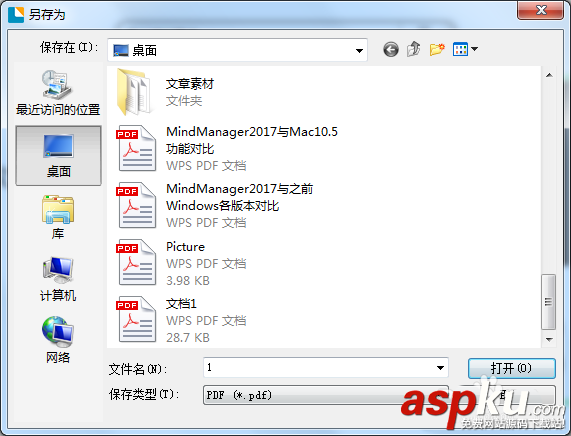
Task: Expand the view menu dropdown arrow
Action: coord(474,49)
